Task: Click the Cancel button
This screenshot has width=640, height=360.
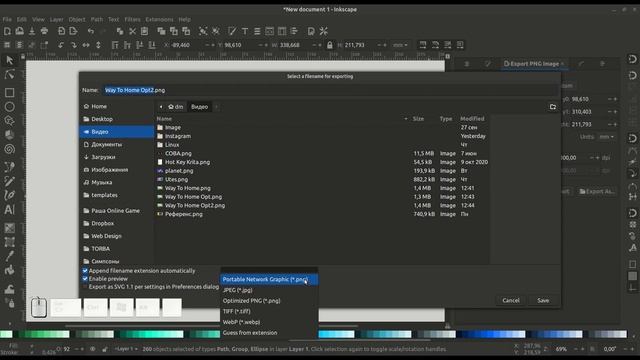Action: [511, 300]
